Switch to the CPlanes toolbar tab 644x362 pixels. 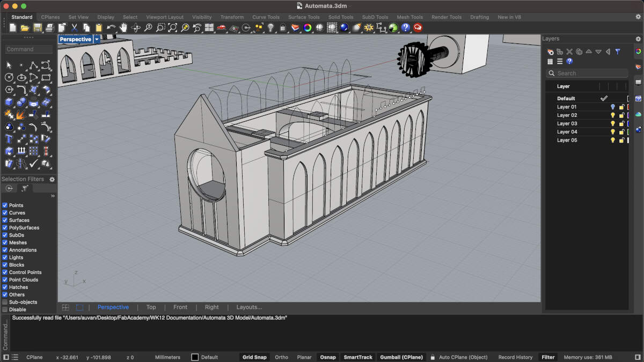click(x=50, y=17)
